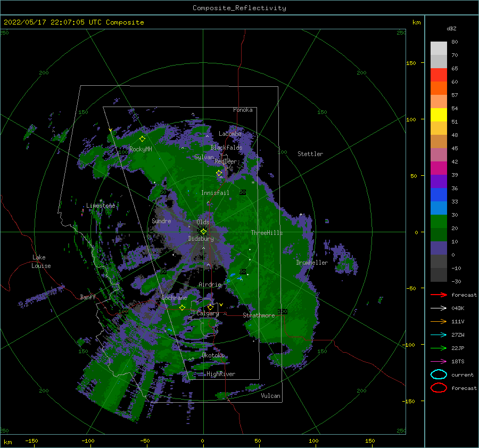
Task: Click the cyan 27ZW arrow icon
Action: pyautogui.click(x=439, y=335)
